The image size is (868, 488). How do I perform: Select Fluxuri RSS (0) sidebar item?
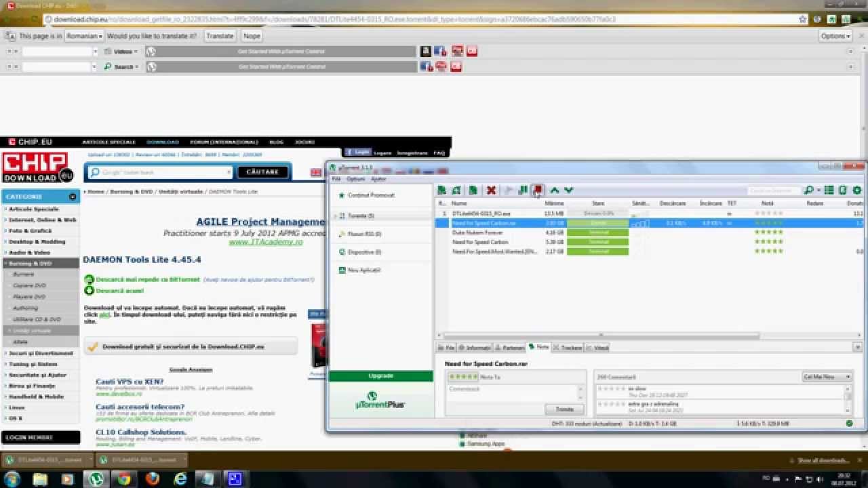point(363,234)
